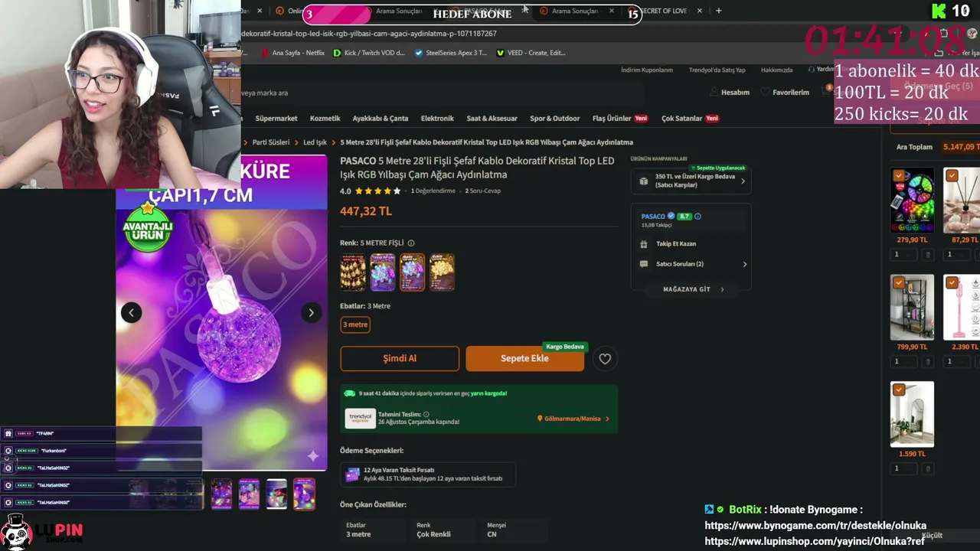Open the Yardım headset icon in top bar
The height and width of the screenshot is (551, 980).
point(812,70)
